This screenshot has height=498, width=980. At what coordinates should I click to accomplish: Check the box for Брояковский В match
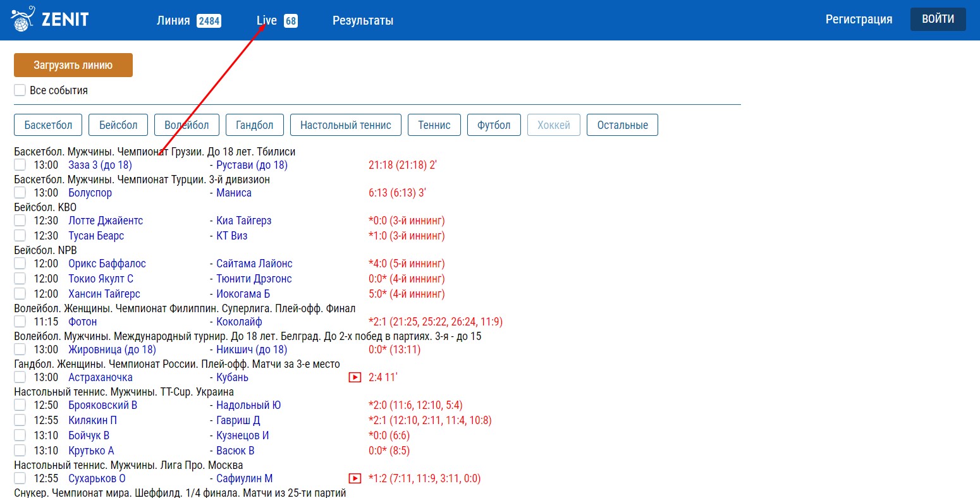tap(20, 405)
